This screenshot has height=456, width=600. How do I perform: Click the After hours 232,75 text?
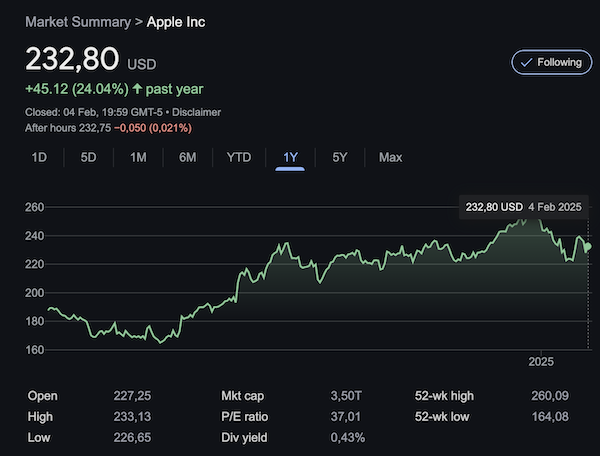(x=68, y=128)
